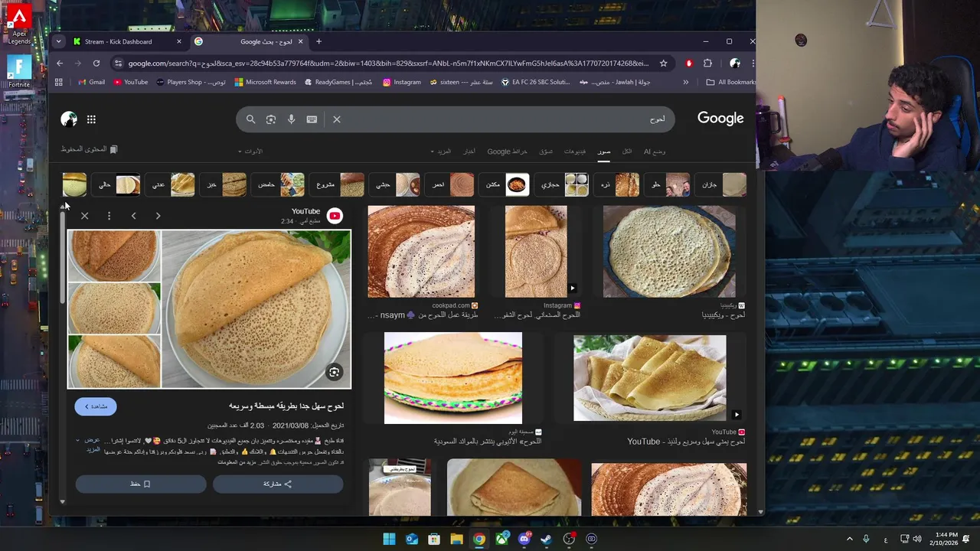Open Steam from the taskbar
The image size is (980, 551).
pos(546,539)
